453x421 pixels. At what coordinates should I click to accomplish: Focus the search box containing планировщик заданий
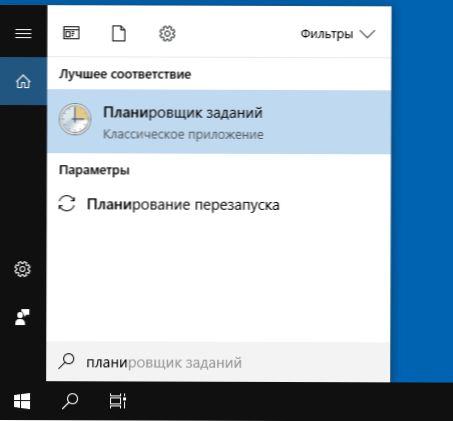tap(218, 362)
